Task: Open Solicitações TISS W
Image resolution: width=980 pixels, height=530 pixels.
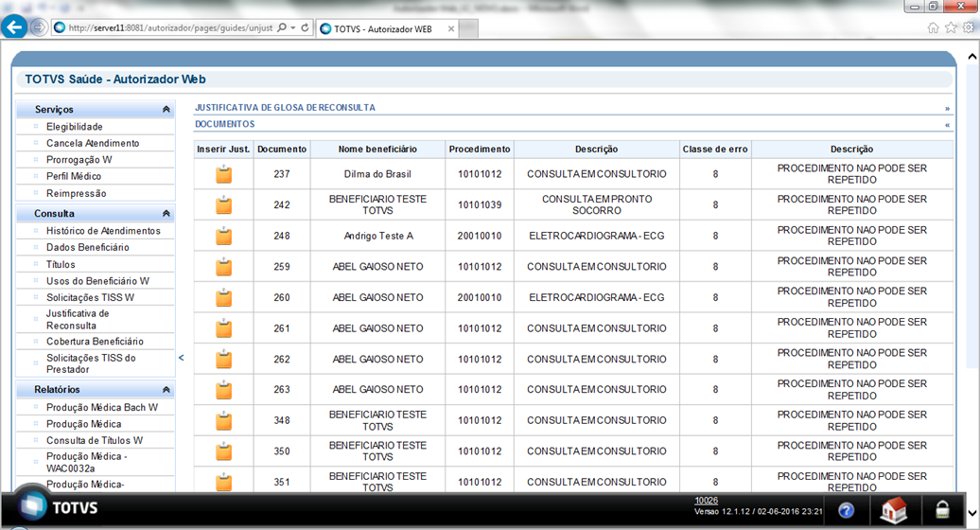Action: [90, 298]
